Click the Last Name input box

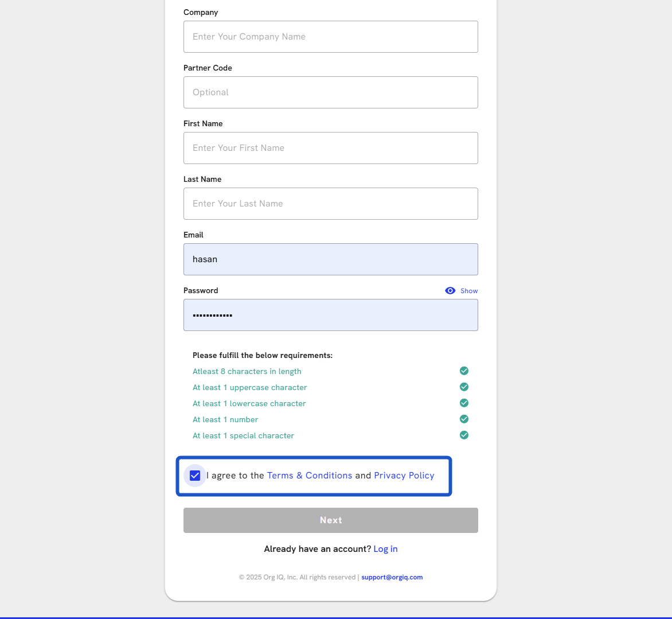coord(330,204)
